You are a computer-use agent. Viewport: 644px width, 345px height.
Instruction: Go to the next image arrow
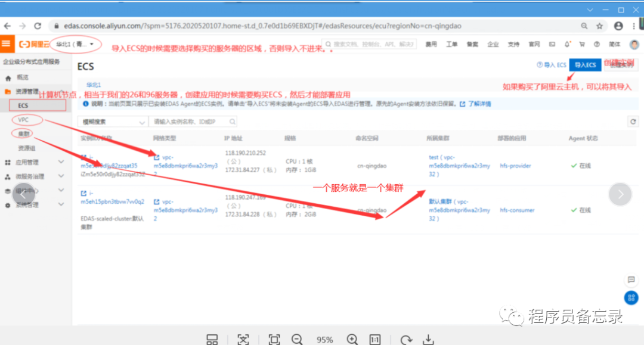(620, 194)
